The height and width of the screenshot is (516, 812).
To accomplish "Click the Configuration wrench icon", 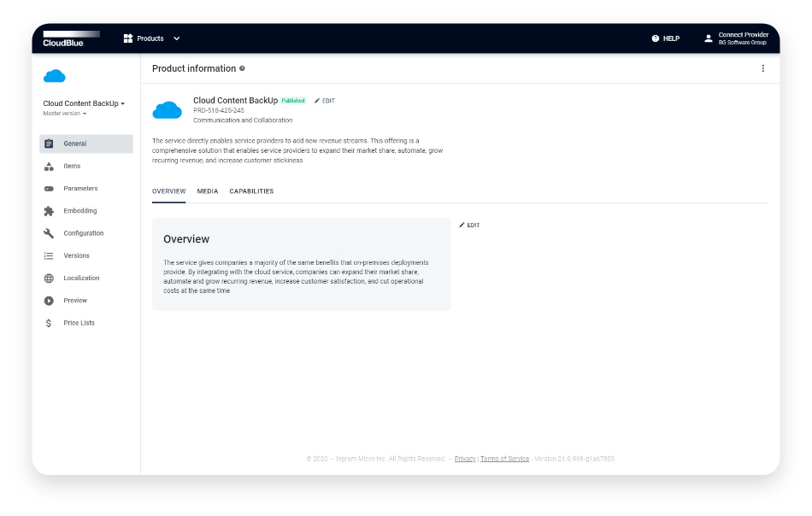I will [x=49, y=233].
